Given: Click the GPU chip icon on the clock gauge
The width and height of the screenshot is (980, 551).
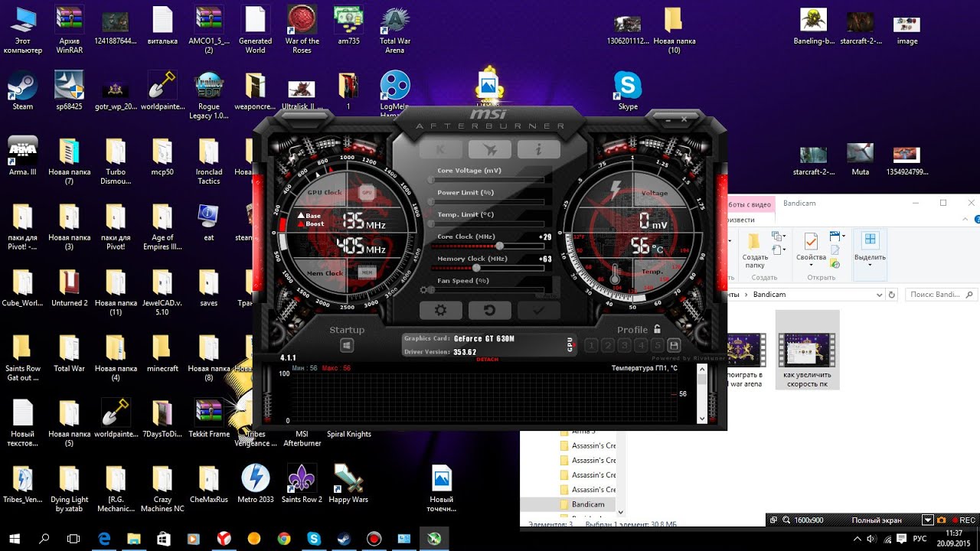Looking at the screenshot, I should (367, 192).
